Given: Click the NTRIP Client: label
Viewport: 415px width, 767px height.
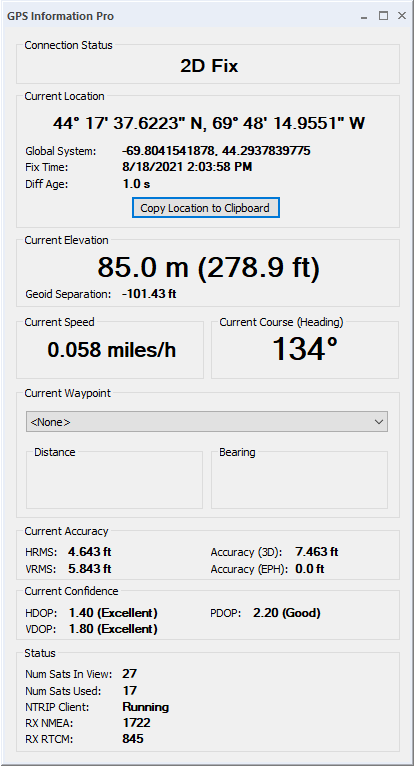Looking at the screenshot, I should pos(57,707).
